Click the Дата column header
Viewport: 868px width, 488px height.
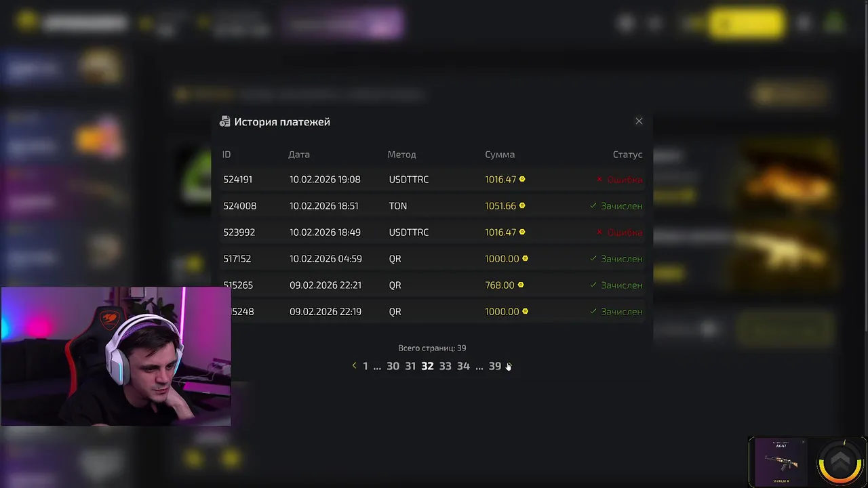(299, 155)
